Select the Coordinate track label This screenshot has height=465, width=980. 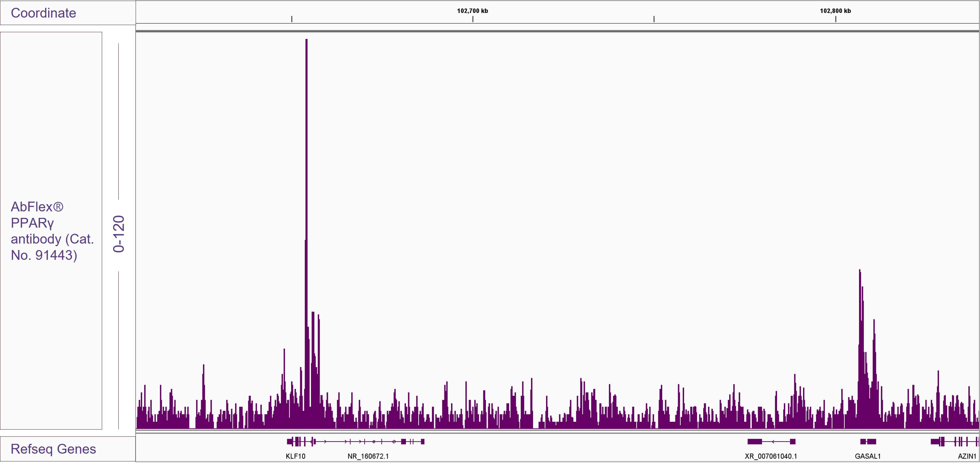43,13
